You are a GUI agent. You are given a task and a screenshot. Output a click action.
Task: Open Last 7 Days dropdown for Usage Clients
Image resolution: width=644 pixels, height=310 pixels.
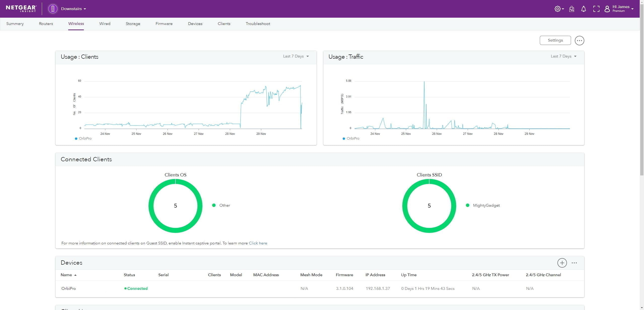tap(296, 56)
